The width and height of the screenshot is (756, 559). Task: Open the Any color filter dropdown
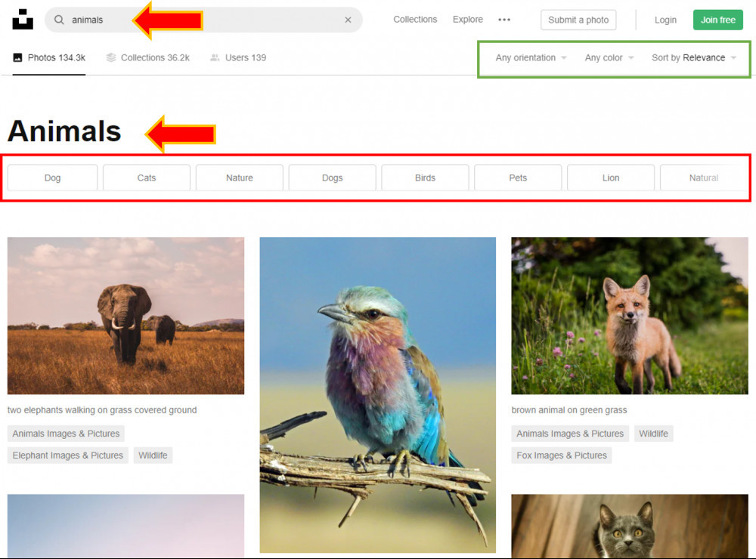pos(609,58)
